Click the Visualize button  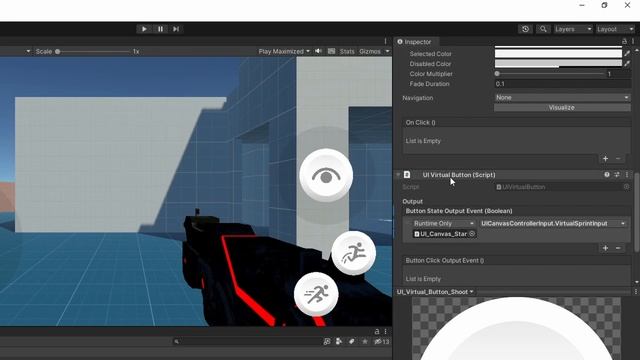(562, 107)
